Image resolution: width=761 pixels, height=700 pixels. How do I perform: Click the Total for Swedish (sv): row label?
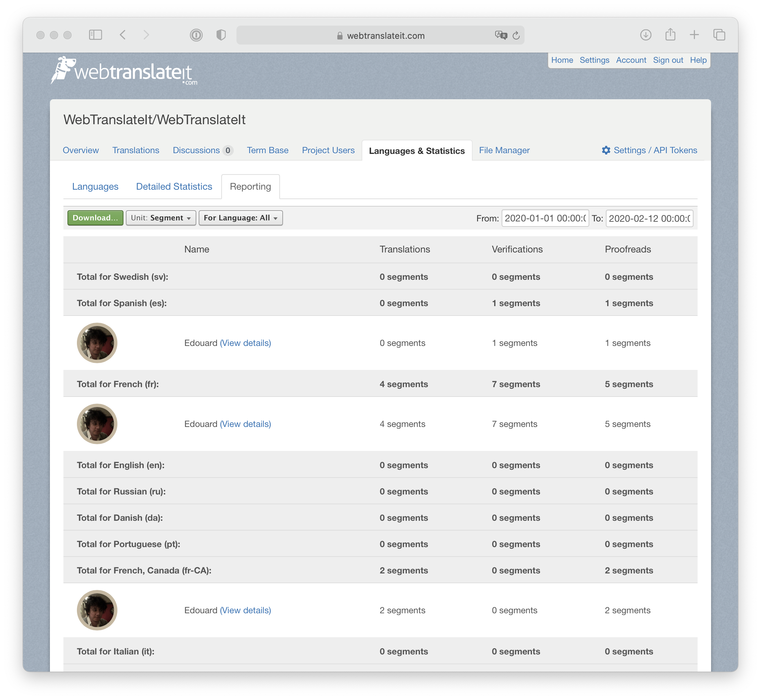coord(123,277)
